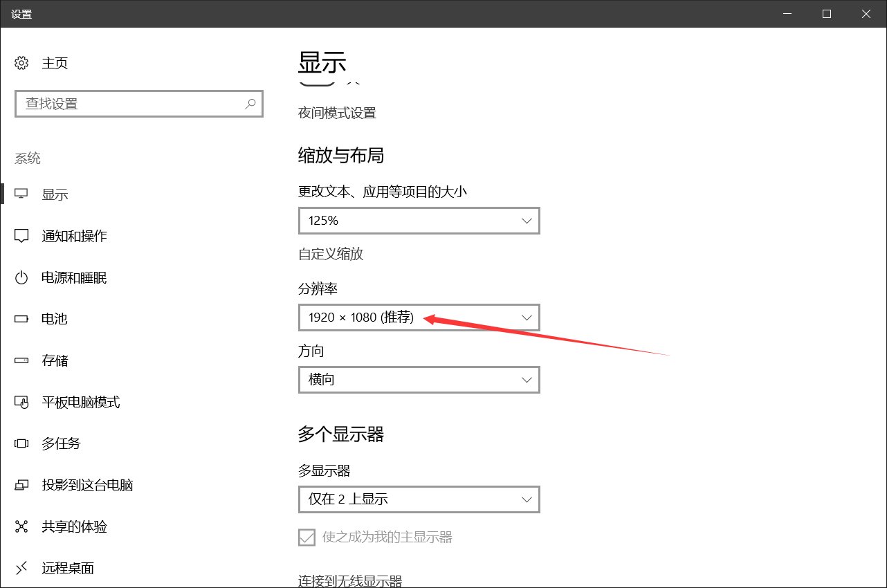Image resolution: width=887 pixels, height=588 pixels.
Task: Open the 125% scaling dropdown
Action: tap(419, 221)
